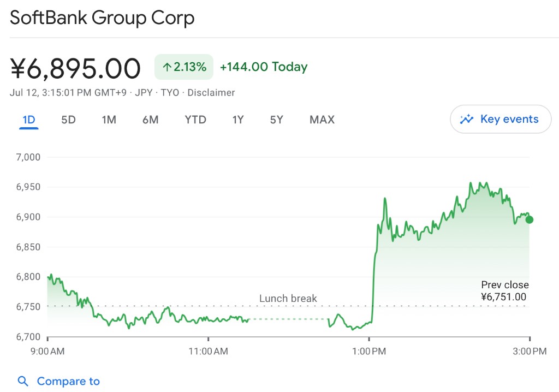Click the 1:00 PM time axis marker
The height and width of the screenshot is (392, 559).
pos(369,352)
